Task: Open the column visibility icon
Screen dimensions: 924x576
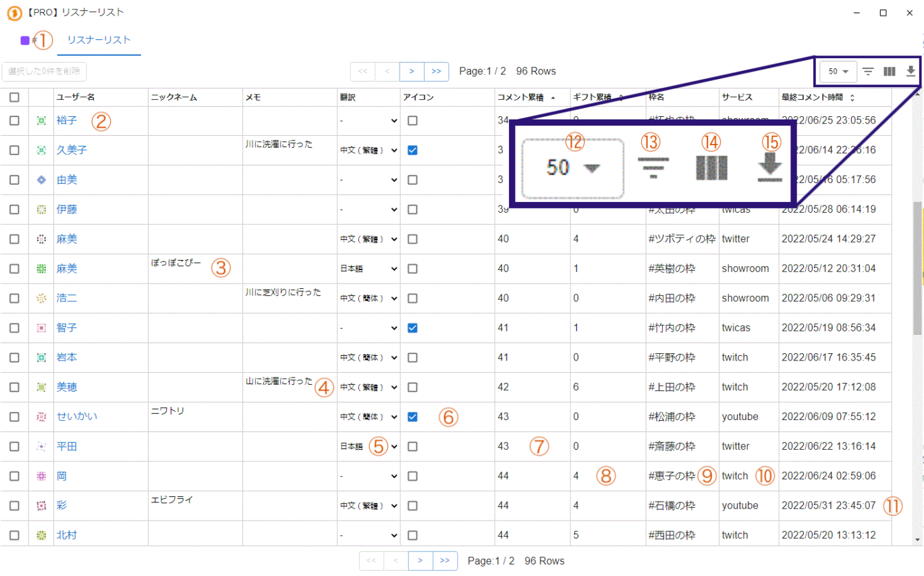Action: tap(890, 72)
